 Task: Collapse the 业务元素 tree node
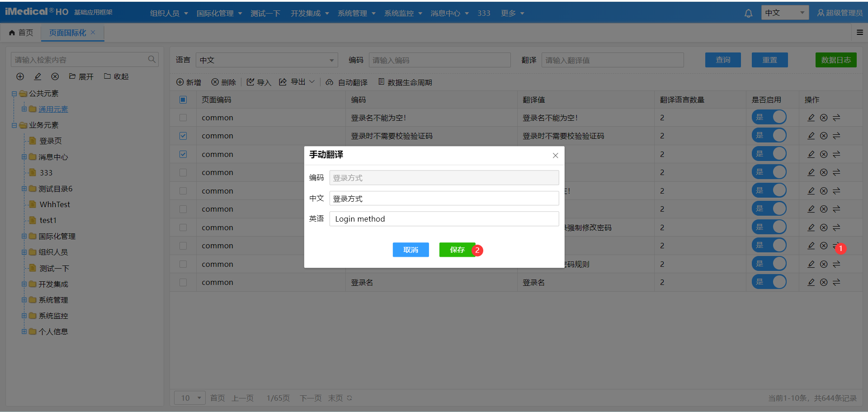[14, 125]
